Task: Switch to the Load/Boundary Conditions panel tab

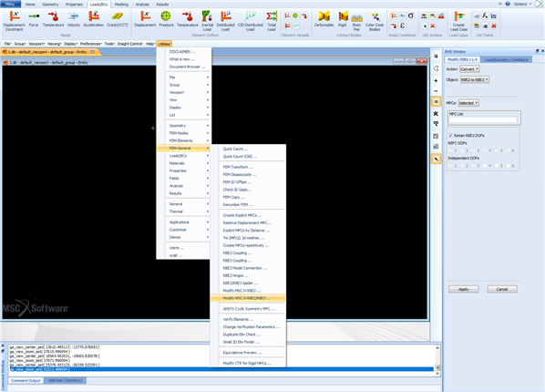Action: [x=506, y=60]
